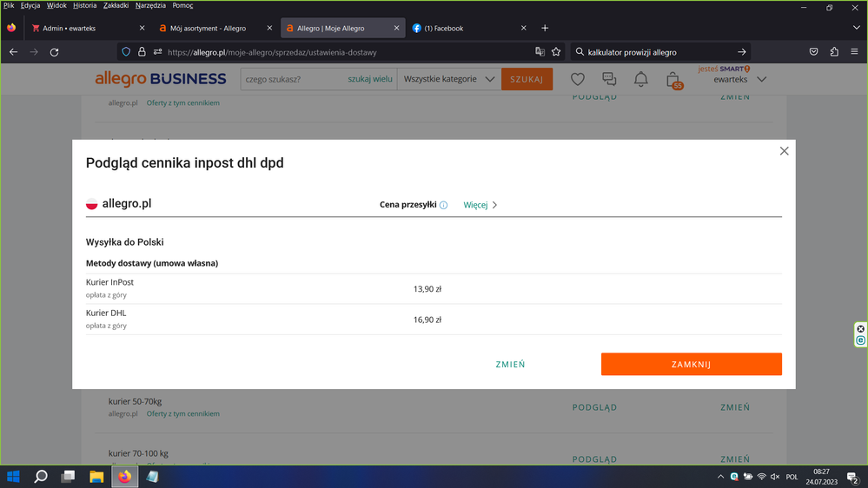Screen dimensions: 868x488
Task: Show hidden system tray icons
Action: click(x=720, y=477)
